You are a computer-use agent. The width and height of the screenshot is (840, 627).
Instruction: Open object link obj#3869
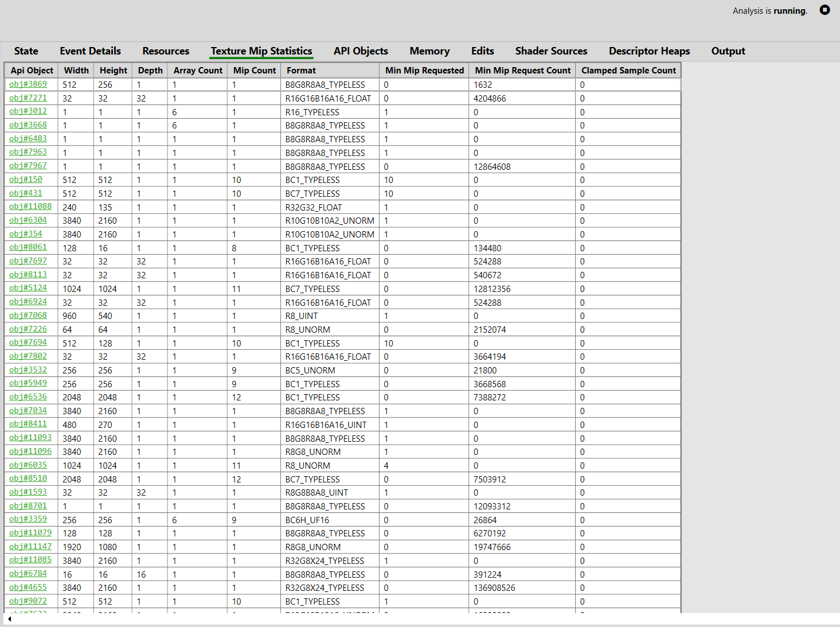click(x=28, y=84)
